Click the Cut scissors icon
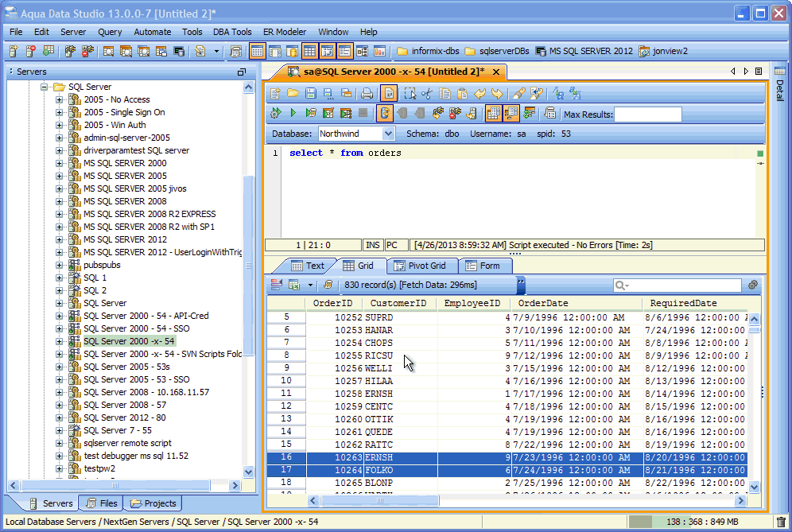 [427, 93]
